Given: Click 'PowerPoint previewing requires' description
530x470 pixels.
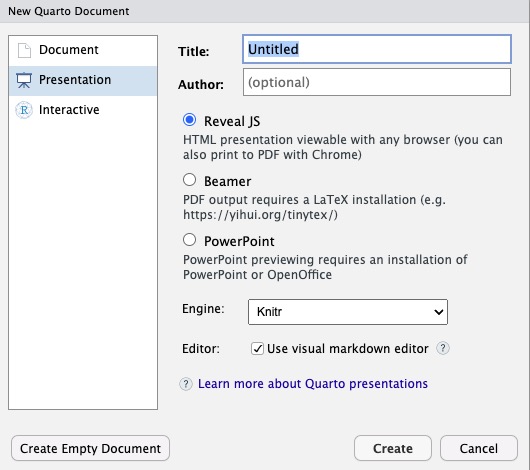Looking at the screenshot, I should click(x=325, y=267).
